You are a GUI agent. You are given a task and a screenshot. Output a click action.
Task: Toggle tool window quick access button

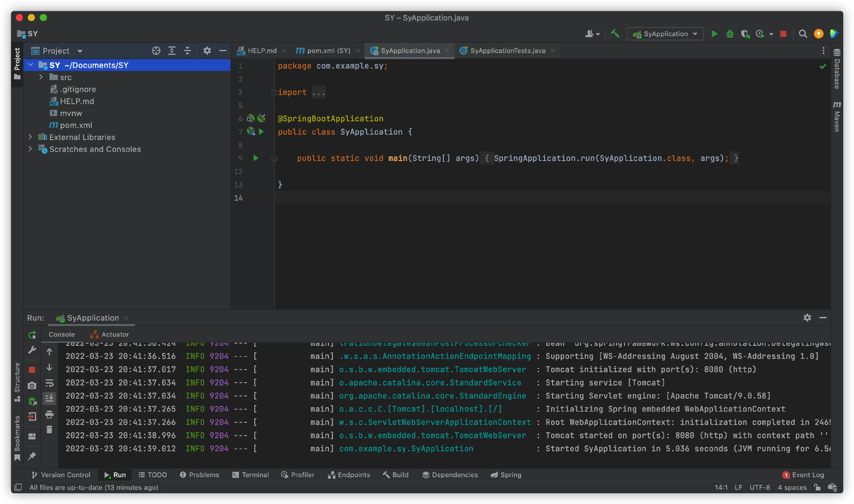pos(18,487)
